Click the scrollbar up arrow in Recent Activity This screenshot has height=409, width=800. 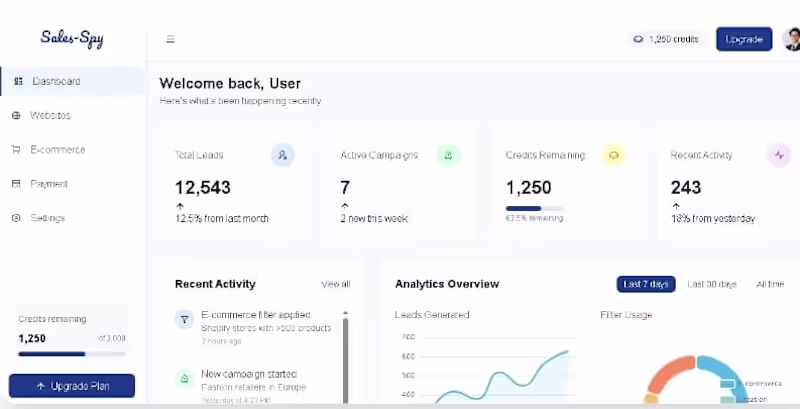(345, 313)
